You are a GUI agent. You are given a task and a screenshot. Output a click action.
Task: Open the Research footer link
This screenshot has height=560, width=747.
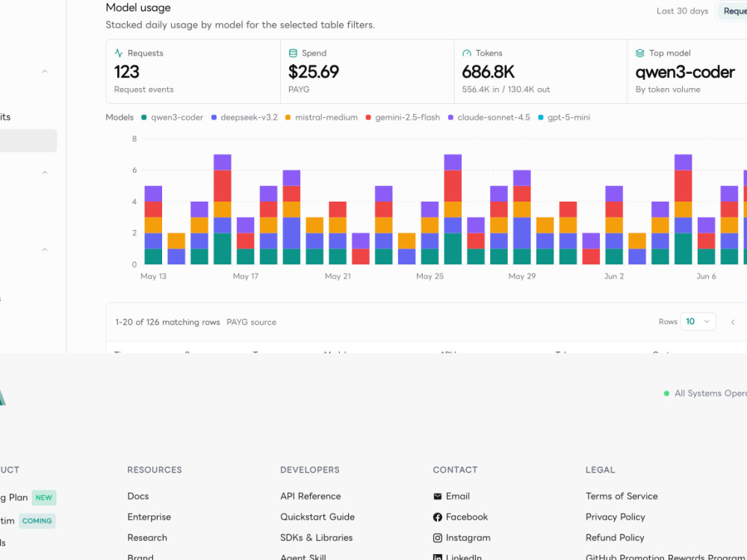(147, 538)
